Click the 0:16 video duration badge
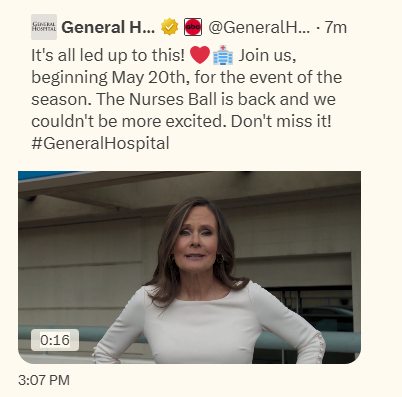 55,340
